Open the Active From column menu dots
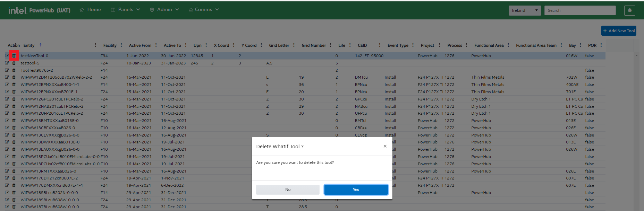Image resolution: width=644 pixels, height=211 pixels. tap(156, 45)
